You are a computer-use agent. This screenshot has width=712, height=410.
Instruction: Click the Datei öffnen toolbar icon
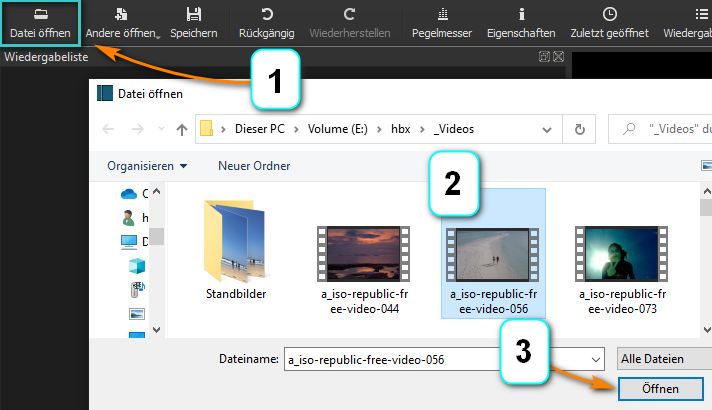[40, 22]
